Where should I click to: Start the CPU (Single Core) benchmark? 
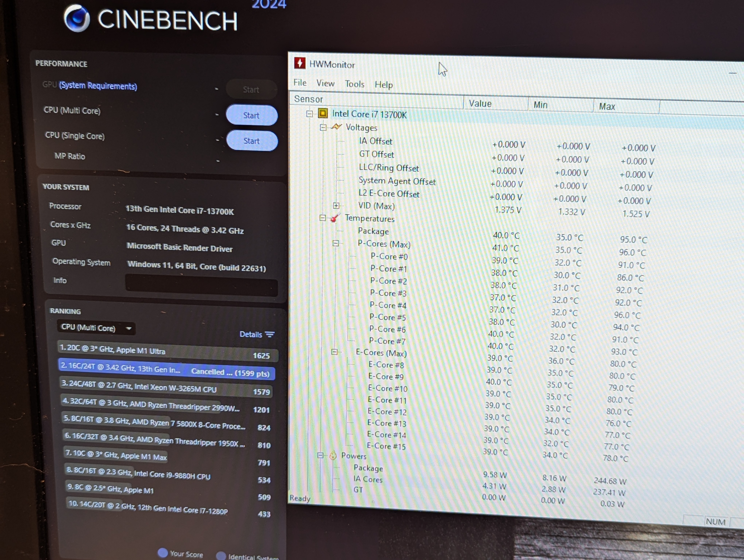(x=252, y=141)
